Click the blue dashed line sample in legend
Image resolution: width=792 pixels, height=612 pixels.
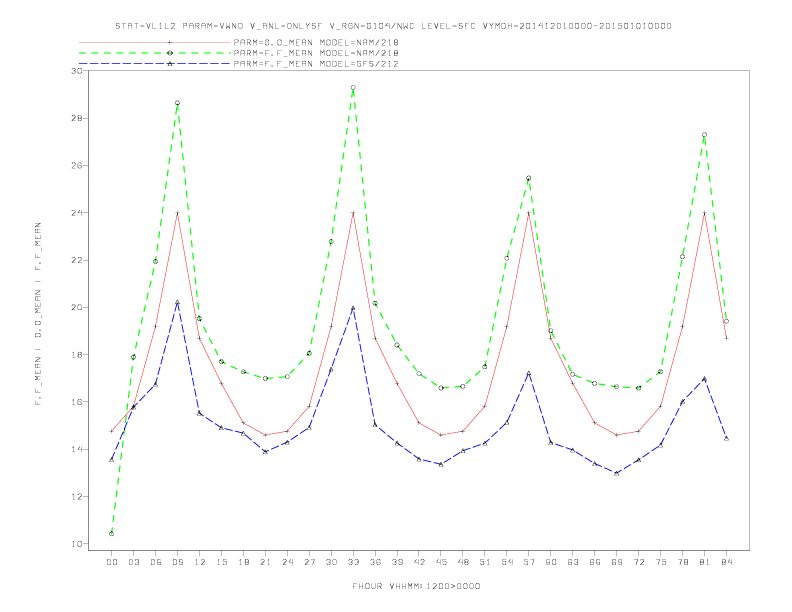[155, 64]
